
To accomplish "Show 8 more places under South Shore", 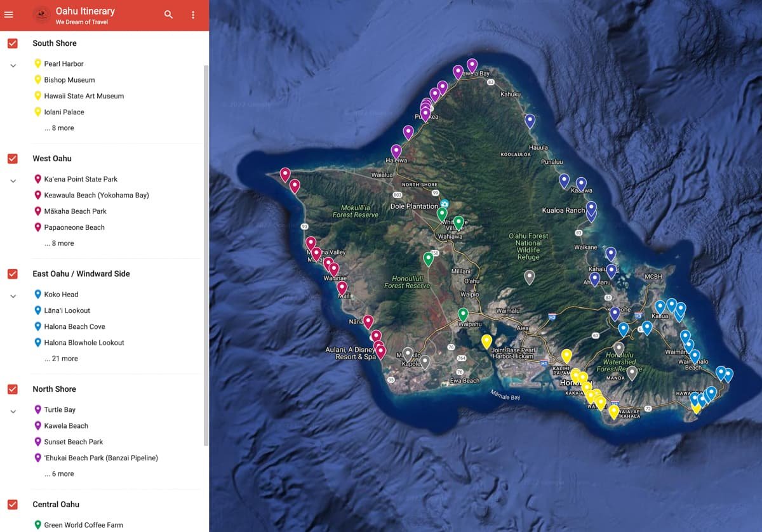I will click(x=59, y=128).
